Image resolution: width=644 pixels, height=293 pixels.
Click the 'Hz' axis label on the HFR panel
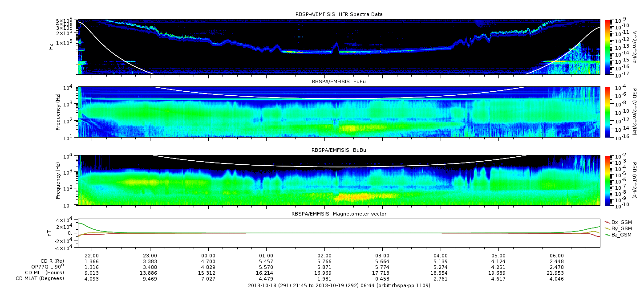click(x=51, y=46)
